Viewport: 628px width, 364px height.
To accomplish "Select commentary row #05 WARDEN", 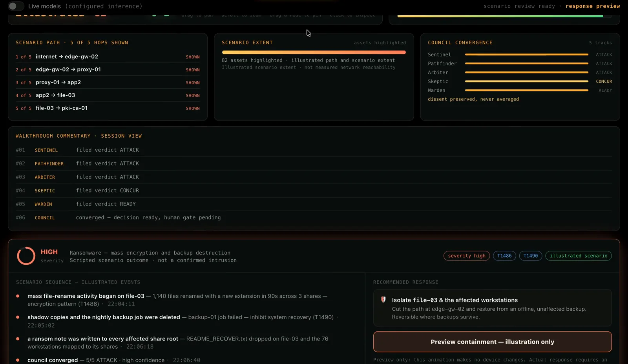I will pos(314,204).
